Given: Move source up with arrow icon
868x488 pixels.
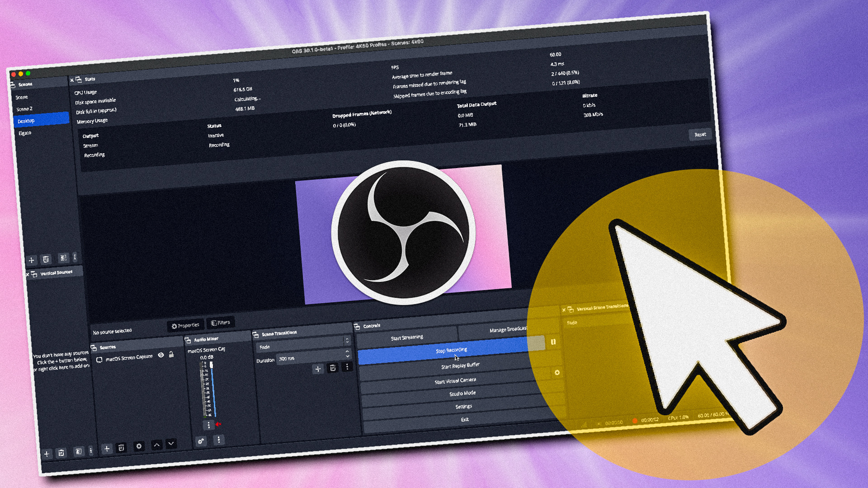Looking at the screenshot, I should point(156,445).
